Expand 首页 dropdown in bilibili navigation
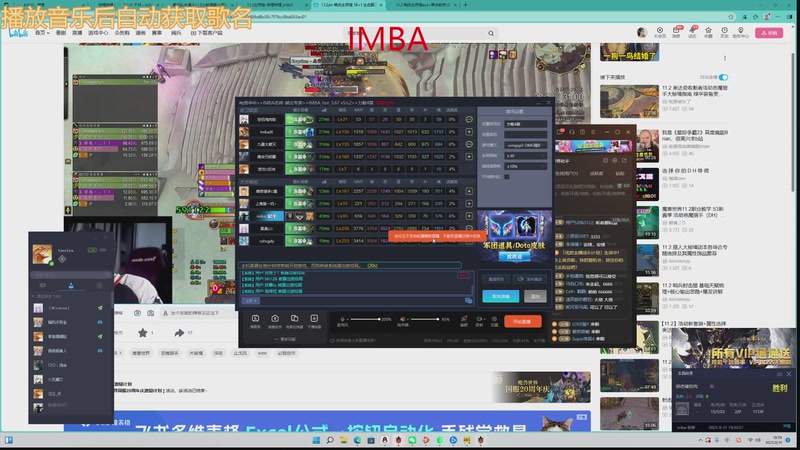 point(42,33)
